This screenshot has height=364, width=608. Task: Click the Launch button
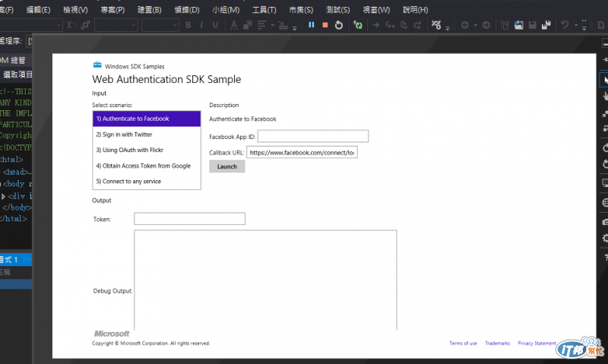[226, 166]
